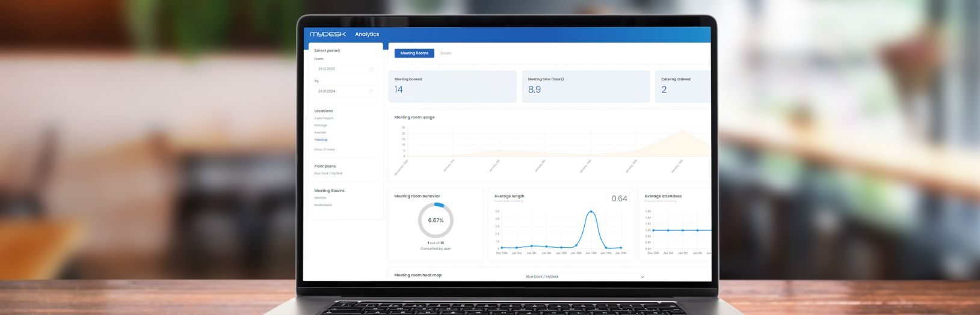Click the From date field 26.12.2023
The height and width of the screenshot is (315, 980).
[345, 69]
